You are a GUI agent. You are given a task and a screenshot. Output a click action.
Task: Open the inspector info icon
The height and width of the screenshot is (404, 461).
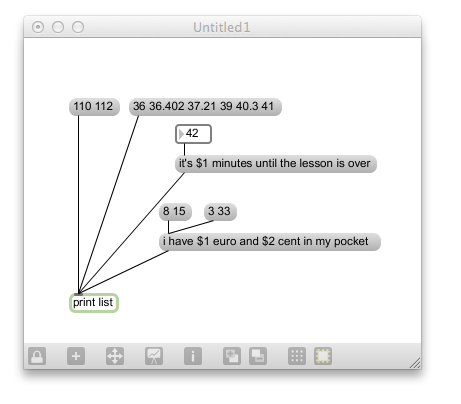tap(193, 356)
